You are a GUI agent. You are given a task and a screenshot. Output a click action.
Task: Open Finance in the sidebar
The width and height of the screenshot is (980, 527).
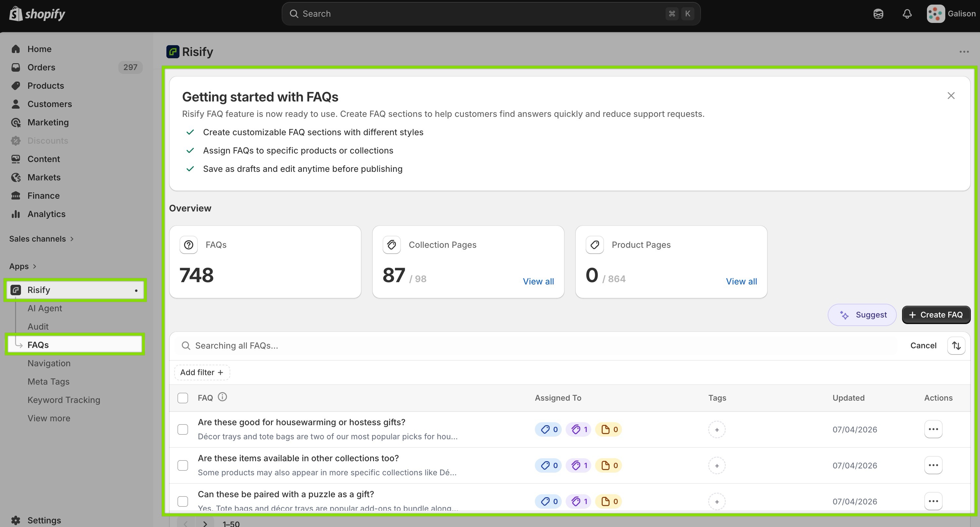coord(43,195)
